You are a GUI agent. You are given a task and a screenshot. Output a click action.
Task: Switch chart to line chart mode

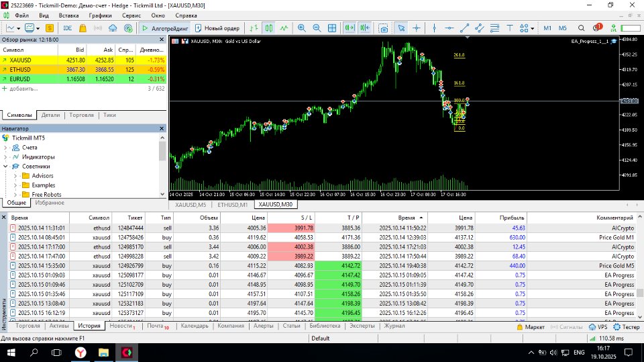coord(284,28)
